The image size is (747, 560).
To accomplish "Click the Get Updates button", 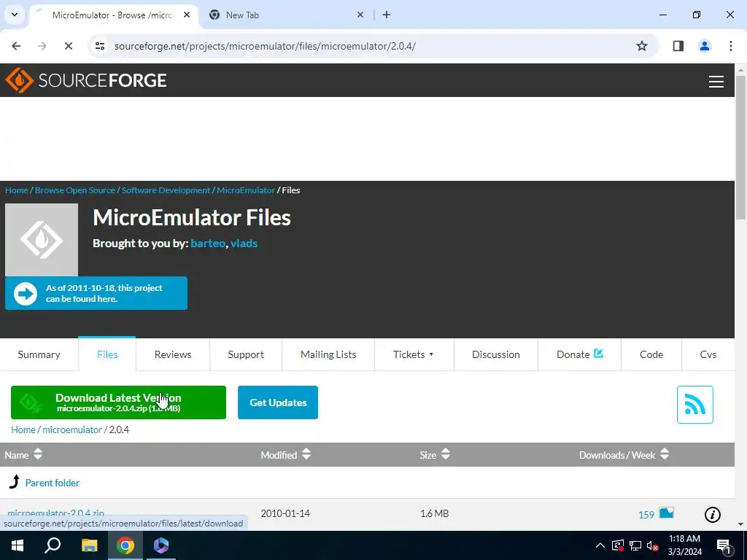I will click(278, 402).
